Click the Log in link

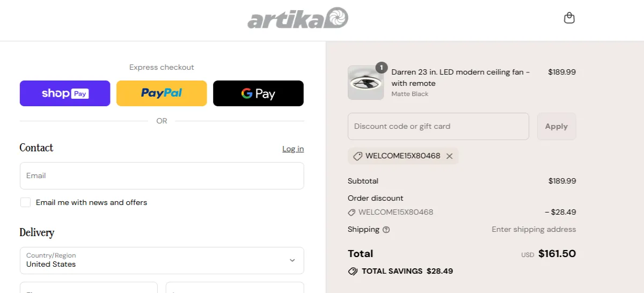click(293, 149)
